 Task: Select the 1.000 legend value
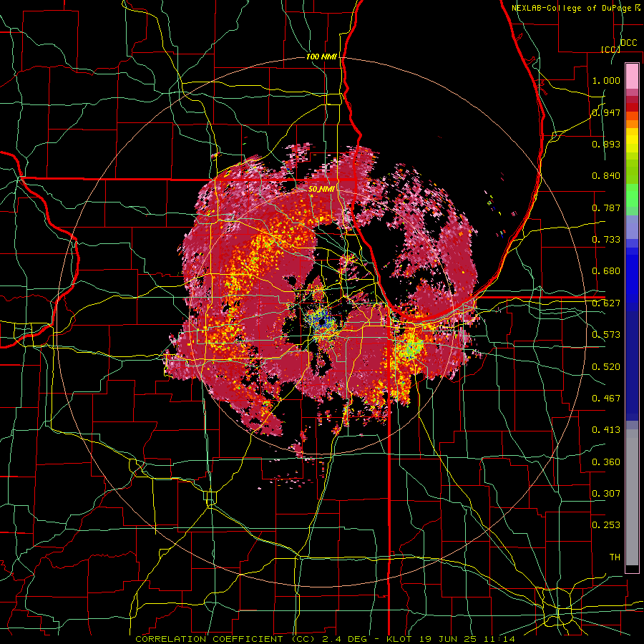pyautogui.click(x=606, y=80)
